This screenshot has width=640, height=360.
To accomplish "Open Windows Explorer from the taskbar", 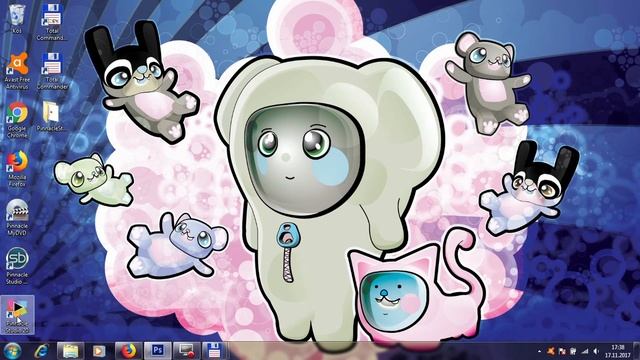I will click(70, 351).
